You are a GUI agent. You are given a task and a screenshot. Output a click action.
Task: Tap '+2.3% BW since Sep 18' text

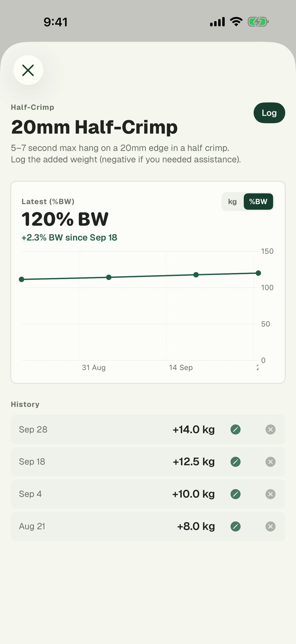(x=69, y=238)
